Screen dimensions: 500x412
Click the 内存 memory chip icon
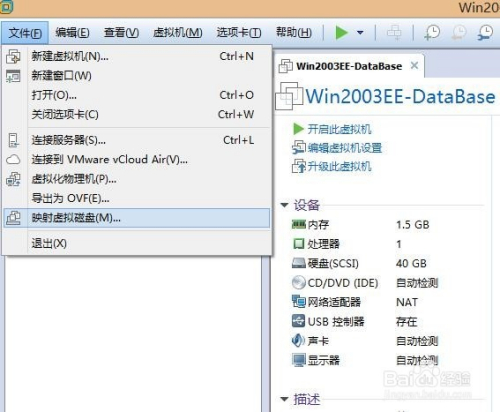click(x=298, y=224)
